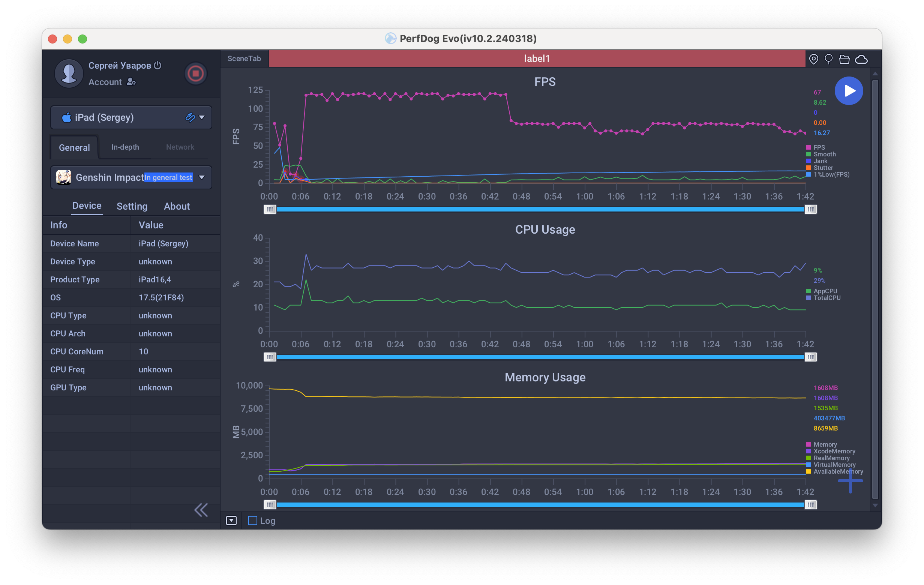The height and width of the screenshot is (585, 924).
Task: Click the blue plus add chart icon
Action: coord(850,481)
